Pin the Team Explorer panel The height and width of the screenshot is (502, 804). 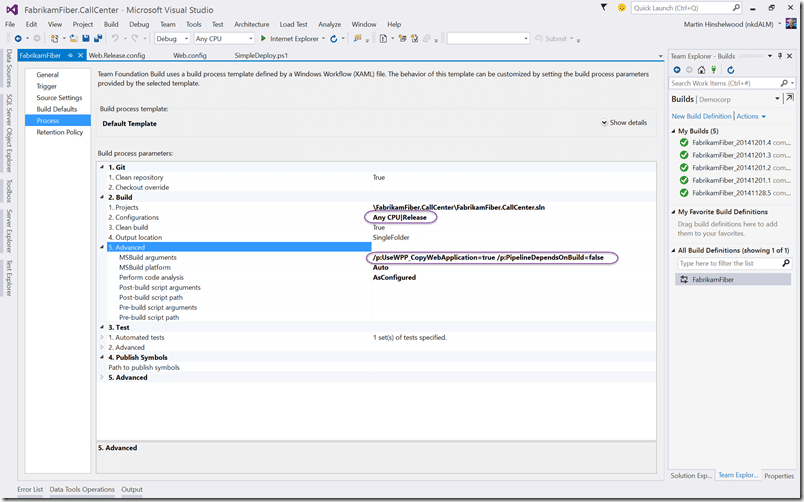pos(780,56)
